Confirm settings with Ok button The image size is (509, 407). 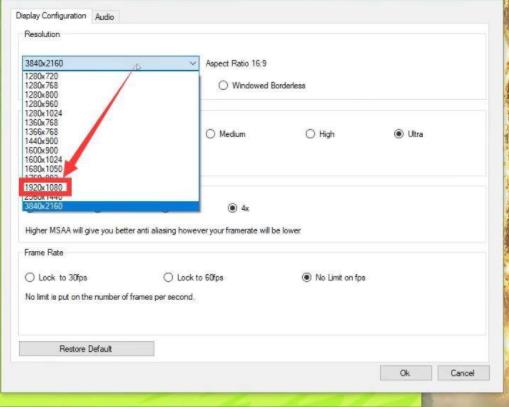coord(406,373)
